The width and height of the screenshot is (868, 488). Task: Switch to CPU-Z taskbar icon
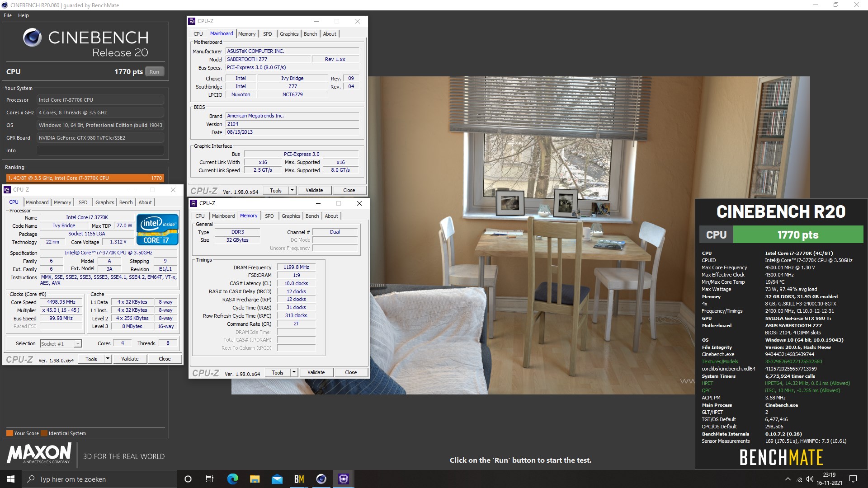click(x=343, y=479)
